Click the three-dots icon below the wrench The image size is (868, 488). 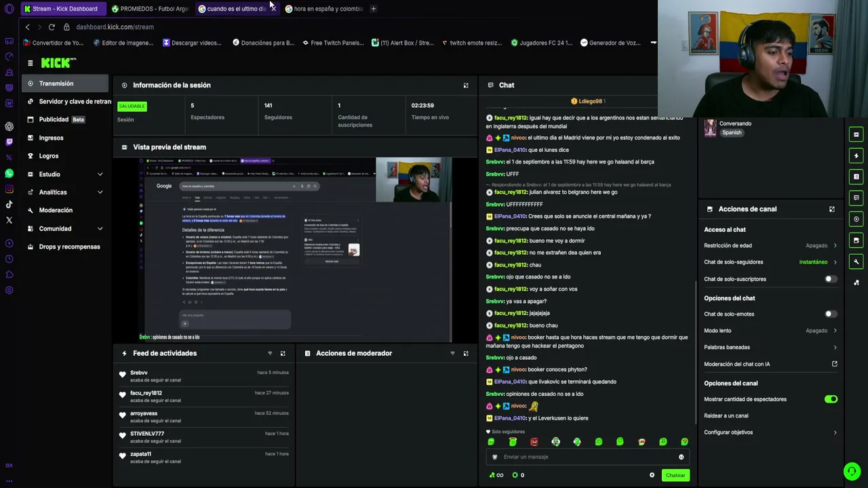(x=856, y=282)
